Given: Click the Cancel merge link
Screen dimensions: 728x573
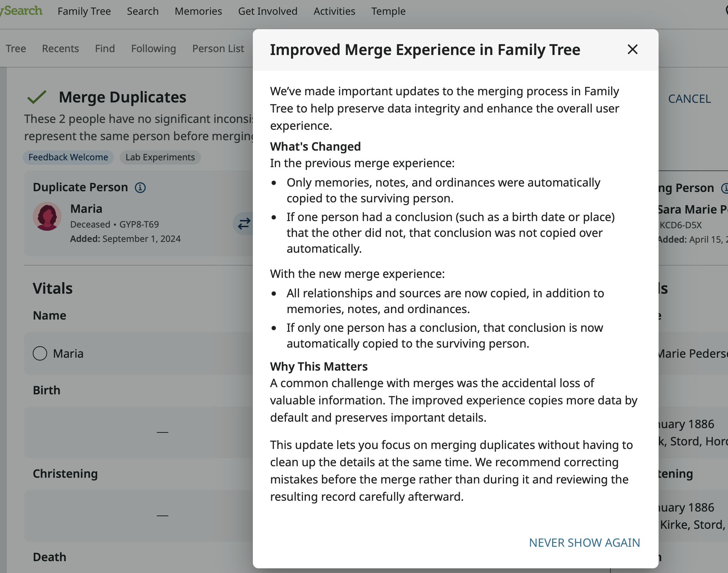Looking at the screenshot, I should (689, 99).
